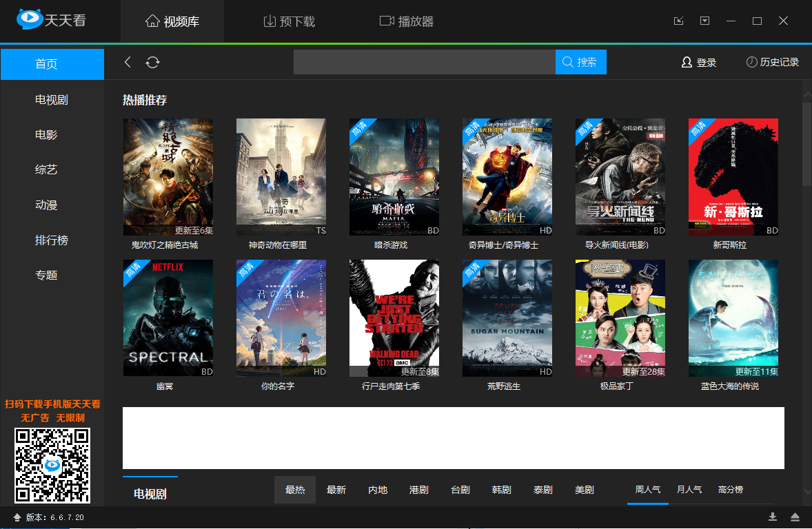Screen dimensions: 812x529
Task: Open 历史记录 history via the clock icon
Action: click(772, 62)
